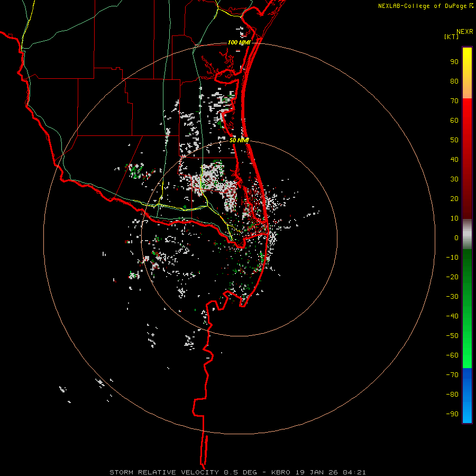Screen dimensions: 476x476
Task: Click the -80 value on the velocity scale
Action: point(452,395)
